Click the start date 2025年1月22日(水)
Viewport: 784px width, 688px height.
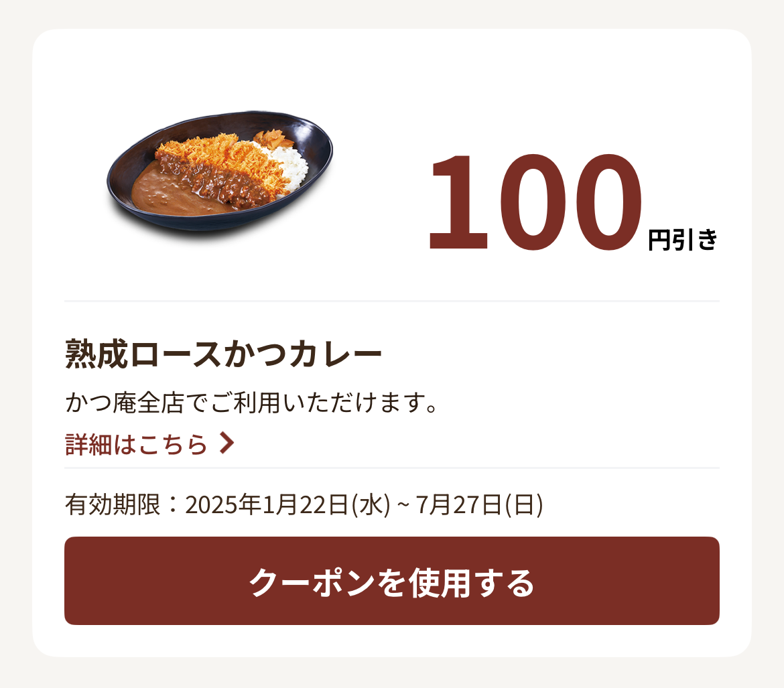(x=287, y=504)
